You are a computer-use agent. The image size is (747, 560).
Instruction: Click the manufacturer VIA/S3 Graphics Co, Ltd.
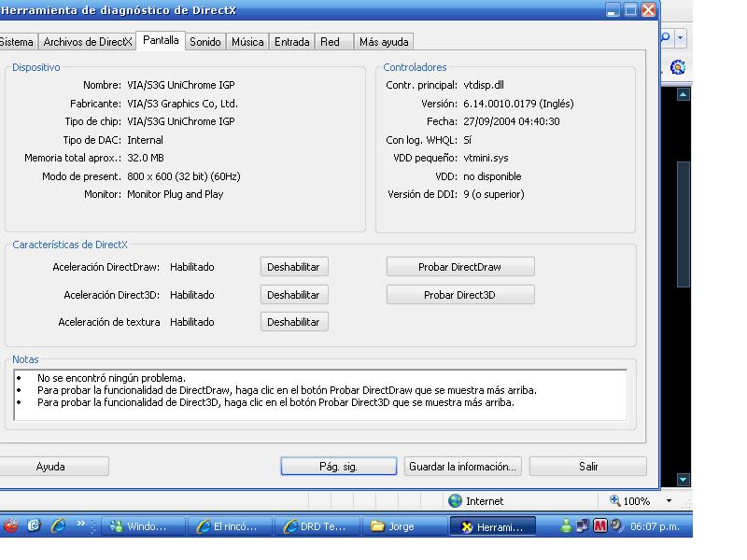(182, 104)
